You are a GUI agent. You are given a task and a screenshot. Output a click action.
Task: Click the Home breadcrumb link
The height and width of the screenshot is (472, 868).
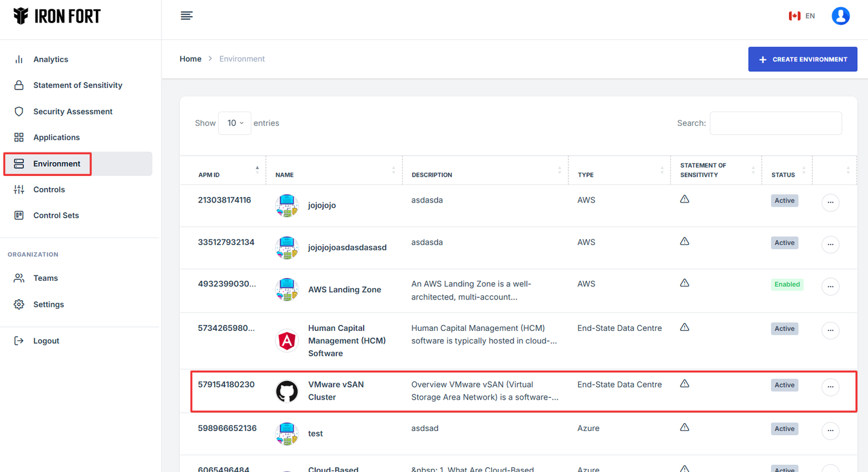190,58
